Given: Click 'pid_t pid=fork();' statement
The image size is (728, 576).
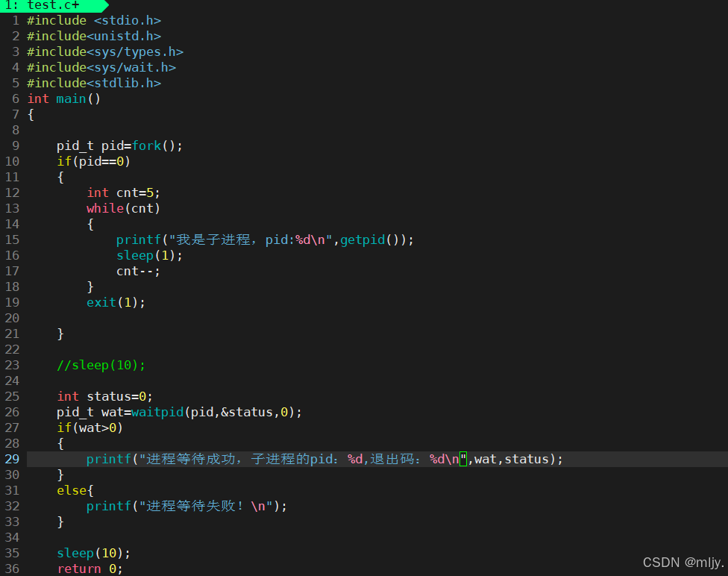Looking at the screenshot, I should (120, 145).
